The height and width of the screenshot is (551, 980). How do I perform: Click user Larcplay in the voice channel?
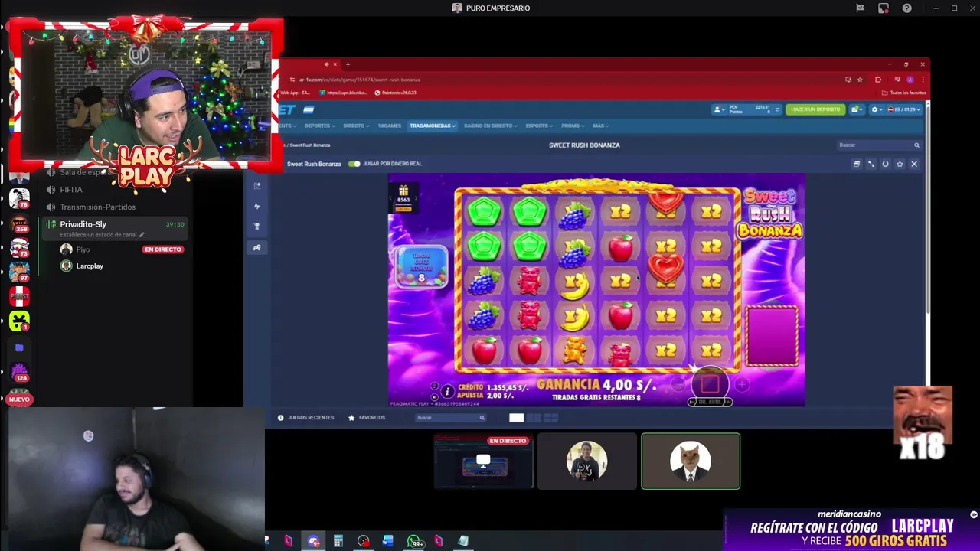pyautogui.click(x=90, y=266)
